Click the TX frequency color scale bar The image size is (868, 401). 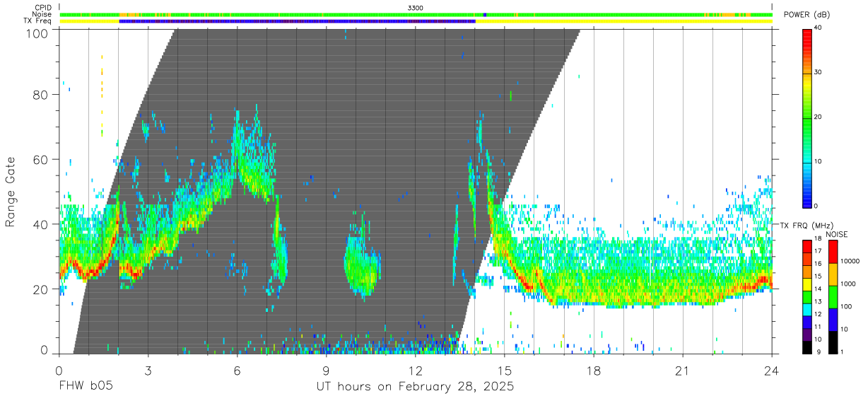(x=808, y=296)
